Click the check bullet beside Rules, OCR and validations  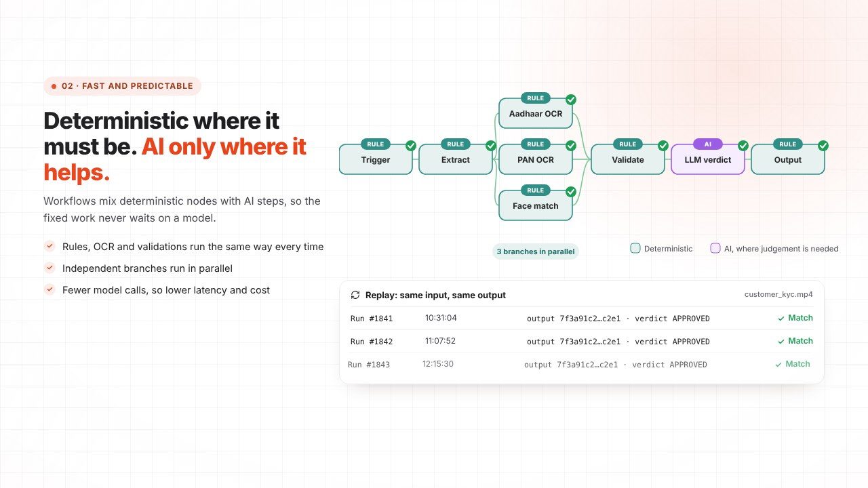coord(50,247)
